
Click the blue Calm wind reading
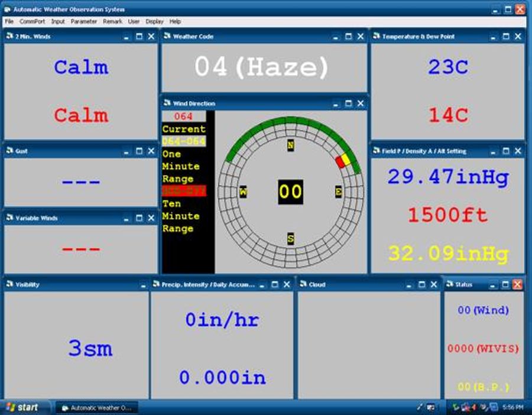pyautogui.click(x=81, y=67)
